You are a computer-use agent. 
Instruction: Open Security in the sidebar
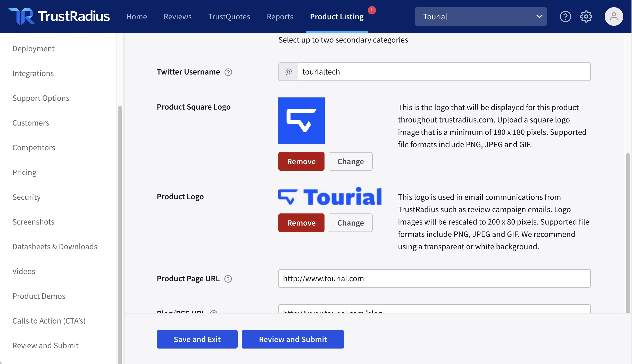[x=27, y=197]
